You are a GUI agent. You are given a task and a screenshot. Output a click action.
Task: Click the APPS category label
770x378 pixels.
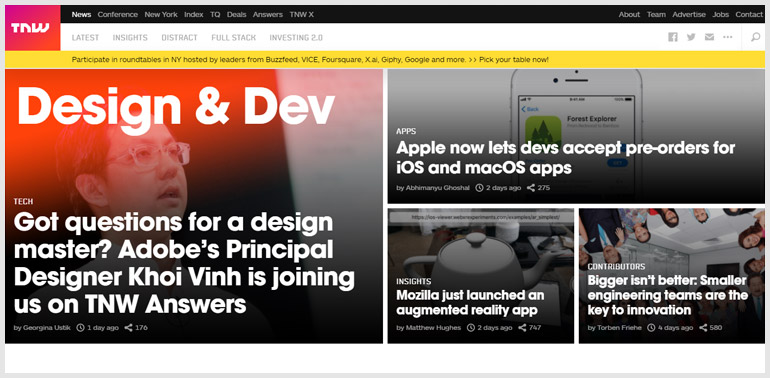point(406,131)
